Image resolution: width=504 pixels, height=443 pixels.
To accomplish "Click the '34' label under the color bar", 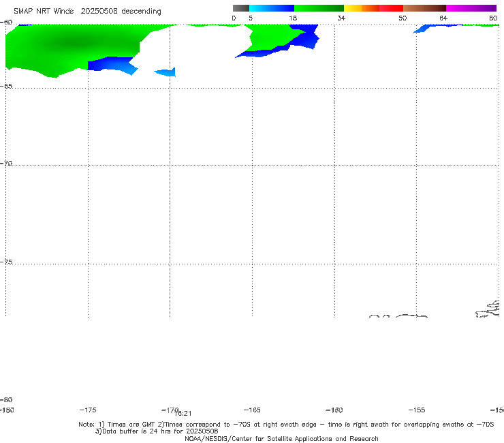I will click(x=341, y=18).
